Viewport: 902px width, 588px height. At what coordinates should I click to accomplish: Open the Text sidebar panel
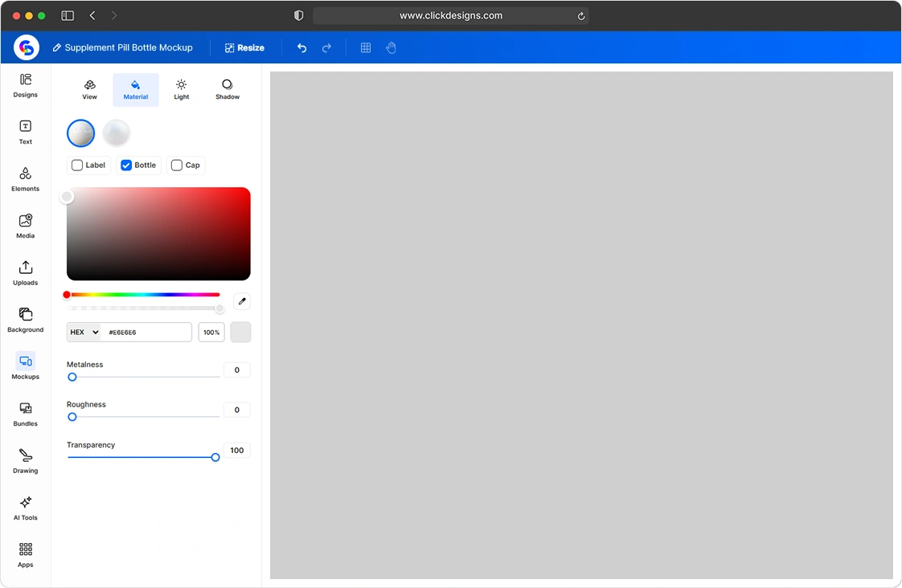click(x=25, y=133)
